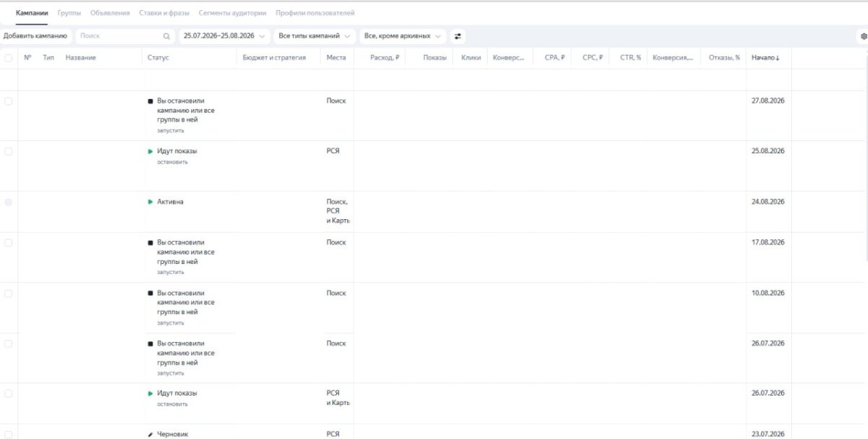
Task: Click the play icon of the РСЯ и Карты campaign dated 26.07.2026
Action: pos(150,393)
